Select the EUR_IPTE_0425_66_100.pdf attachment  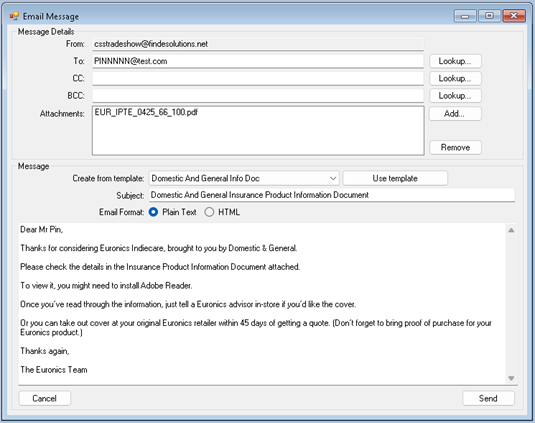coord(146,112)
